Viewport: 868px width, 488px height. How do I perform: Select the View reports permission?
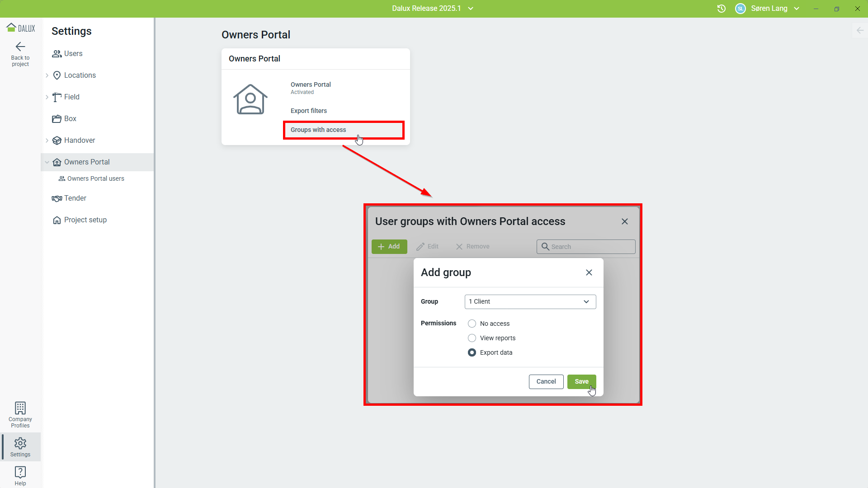472,338
